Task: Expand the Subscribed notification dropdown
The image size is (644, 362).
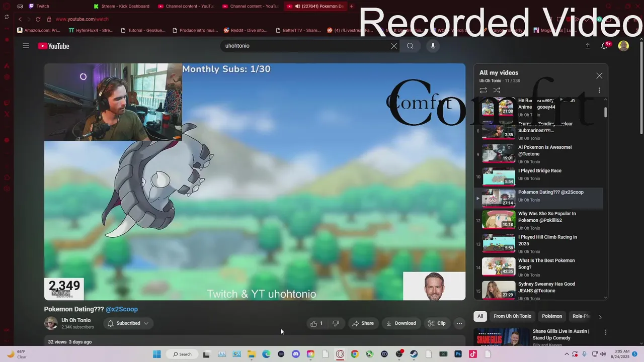Action: (x=128, y=323)
